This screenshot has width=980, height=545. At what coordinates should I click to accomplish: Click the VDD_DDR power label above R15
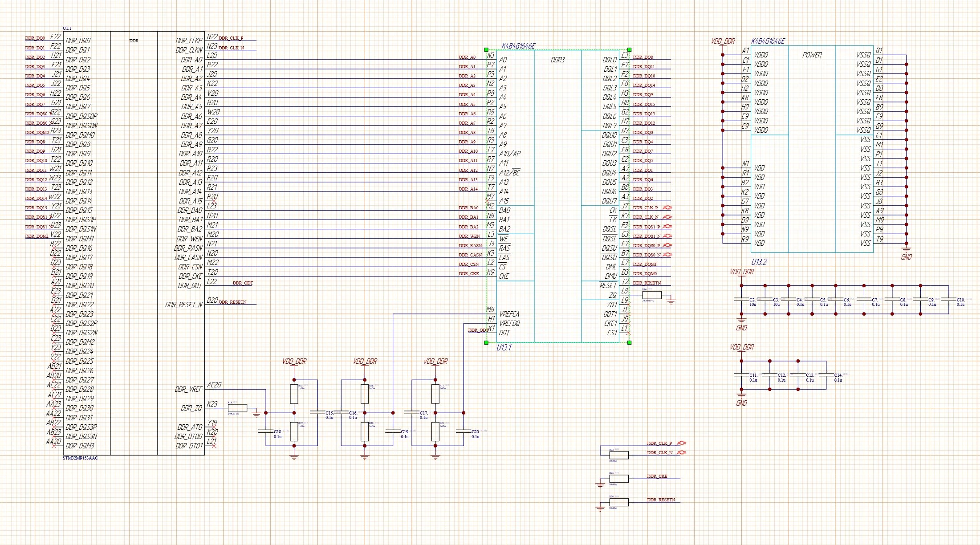(294, 362)
